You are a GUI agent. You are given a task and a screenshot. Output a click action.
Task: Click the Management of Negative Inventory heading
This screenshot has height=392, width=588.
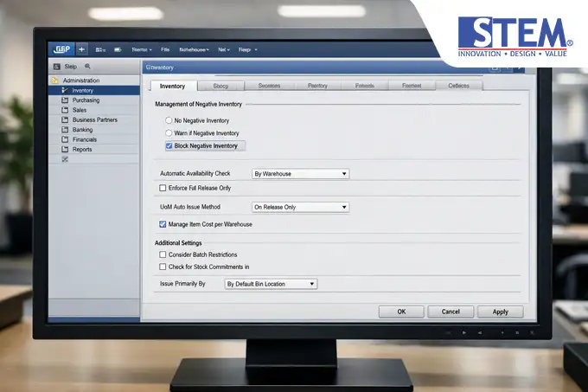tap(198, 105)
